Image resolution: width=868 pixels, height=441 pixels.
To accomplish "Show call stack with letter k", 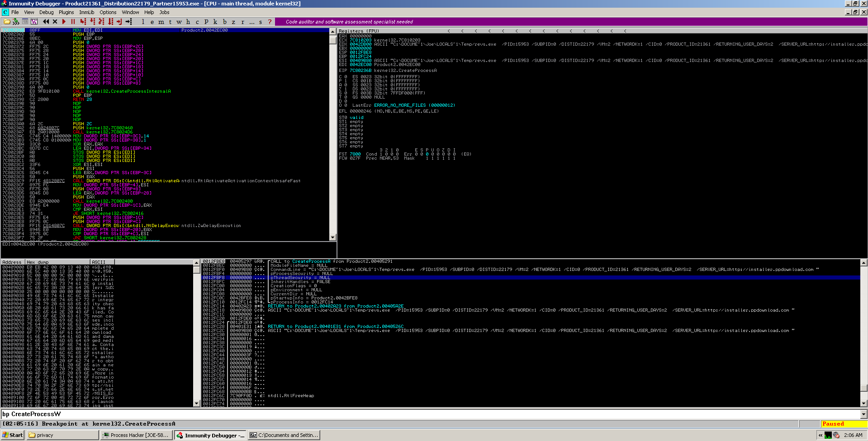I will [215, 22].
